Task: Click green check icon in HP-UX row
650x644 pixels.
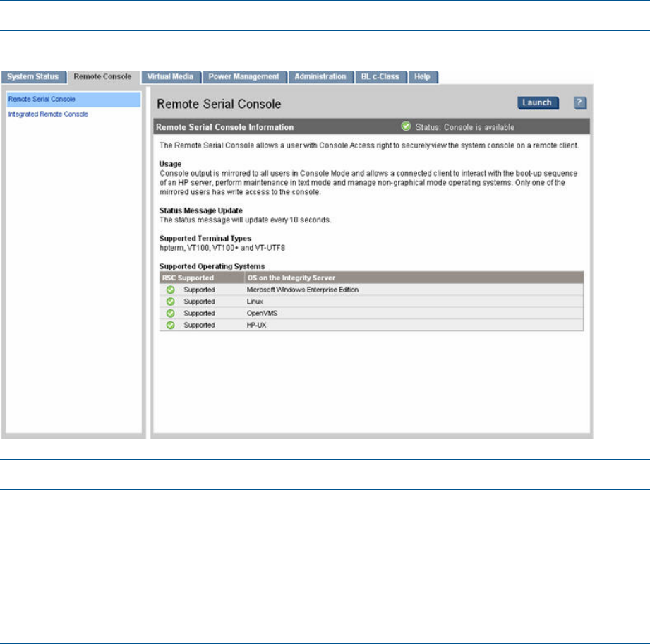Action: (x=170, y=325)
